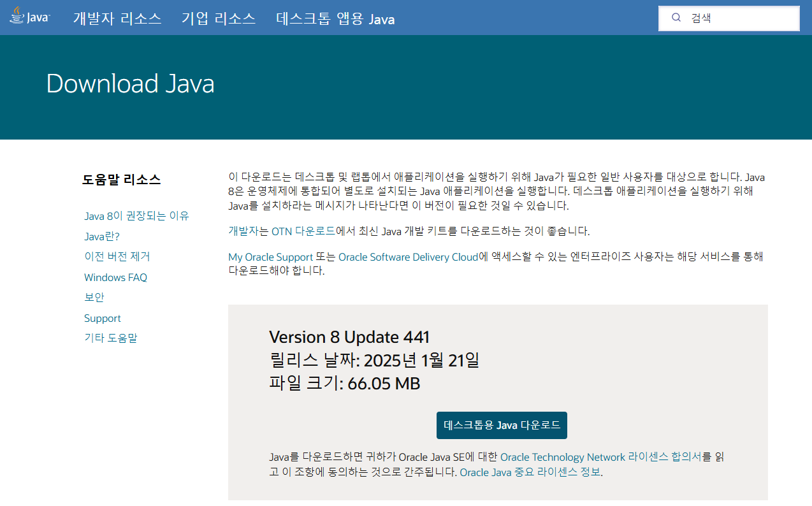812x506 pixels.
Task: Open the 보안 sidebar link
Action: (94, 298)
